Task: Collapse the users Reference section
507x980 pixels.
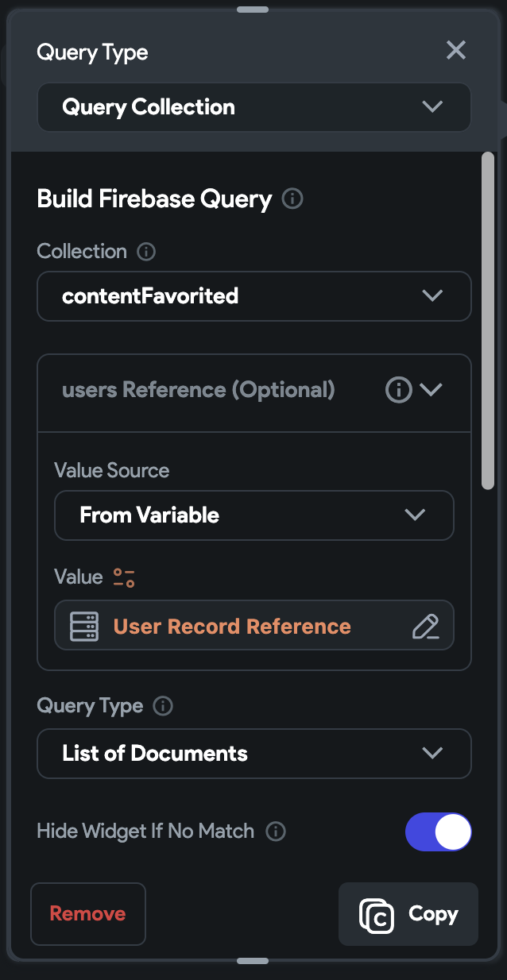Action: [430, 389]
